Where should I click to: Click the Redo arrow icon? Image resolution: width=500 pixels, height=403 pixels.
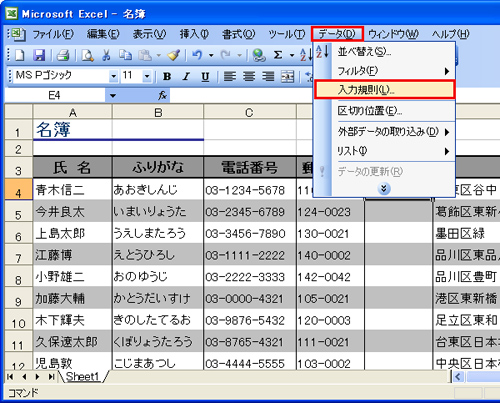[x=226, y=55]
